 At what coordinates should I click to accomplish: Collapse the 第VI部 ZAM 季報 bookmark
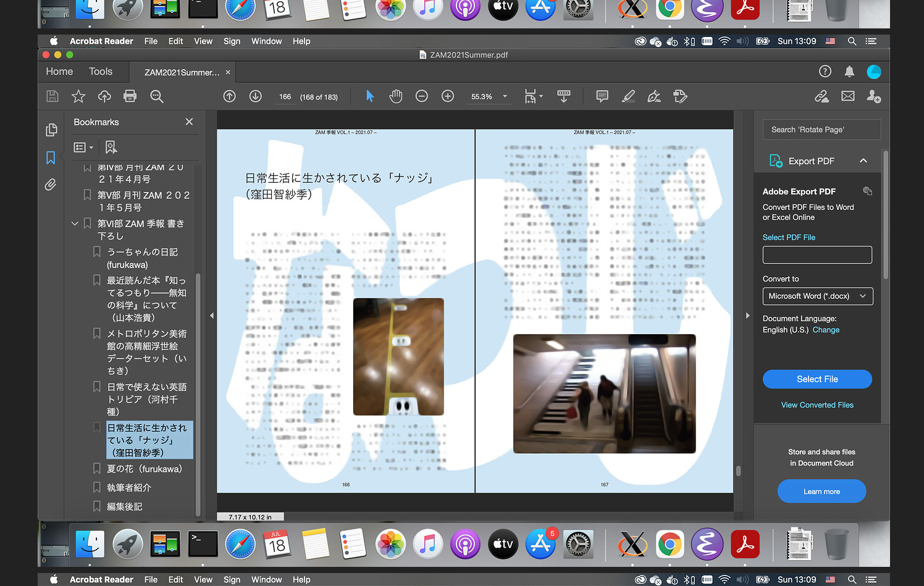[75, 224]
